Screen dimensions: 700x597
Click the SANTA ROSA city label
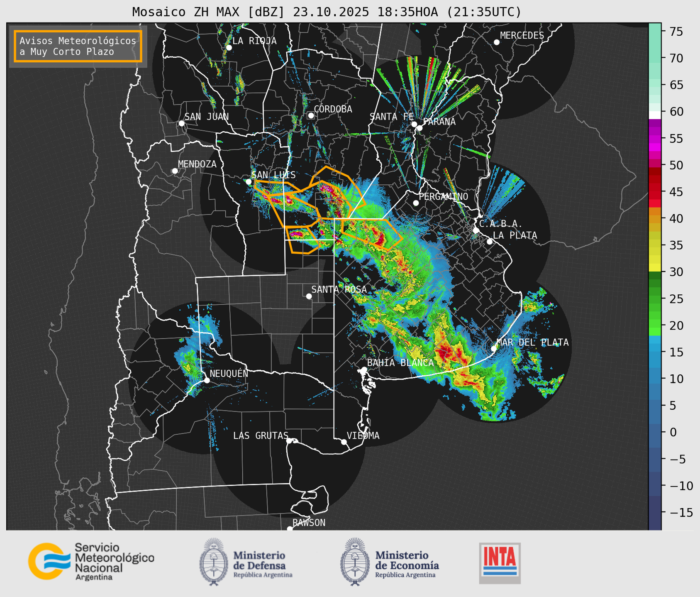(339, 289)
